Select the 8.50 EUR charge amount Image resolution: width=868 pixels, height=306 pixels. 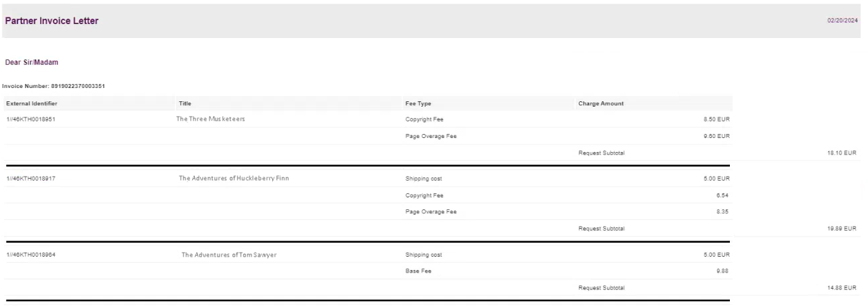(x=717, y=119)
